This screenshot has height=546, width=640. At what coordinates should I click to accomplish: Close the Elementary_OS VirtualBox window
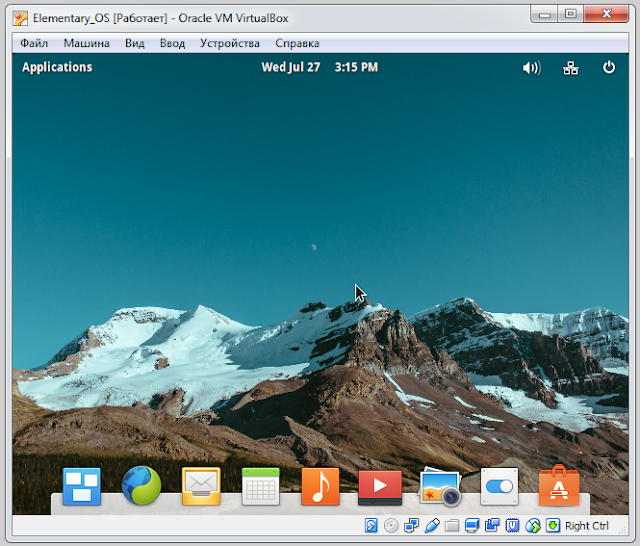point(606,14)
